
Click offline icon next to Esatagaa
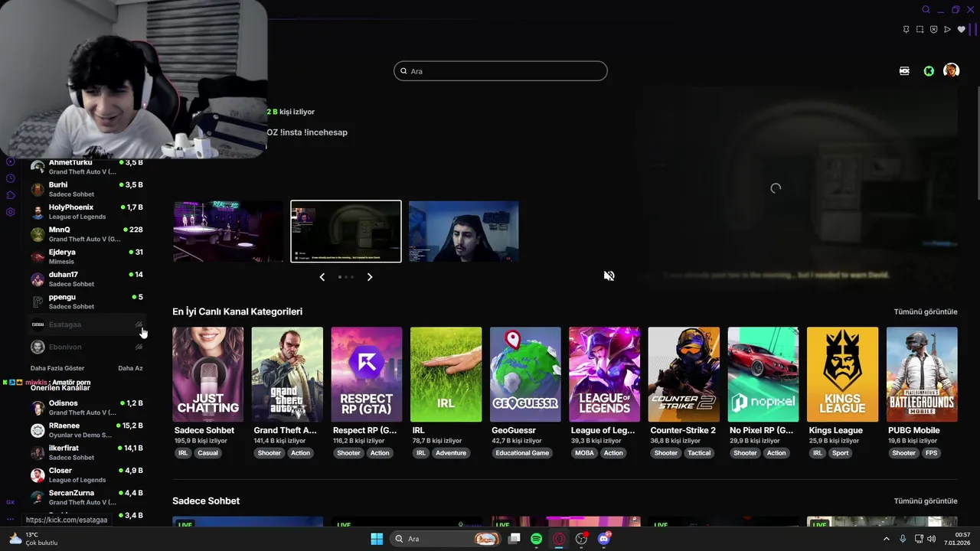point(139,324)
